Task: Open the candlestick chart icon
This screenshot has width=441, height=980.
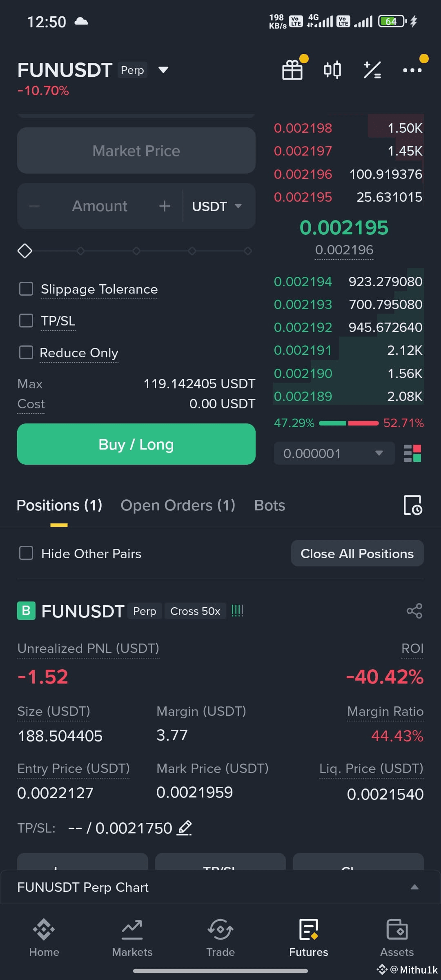Action: 332,70
